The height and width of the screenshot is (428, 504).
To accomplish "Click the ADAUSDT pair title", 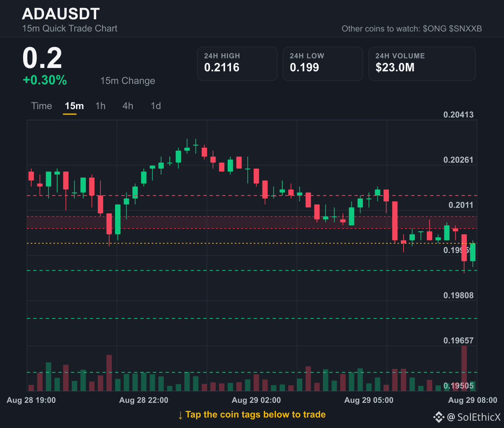I will click(x=61, y=14).
